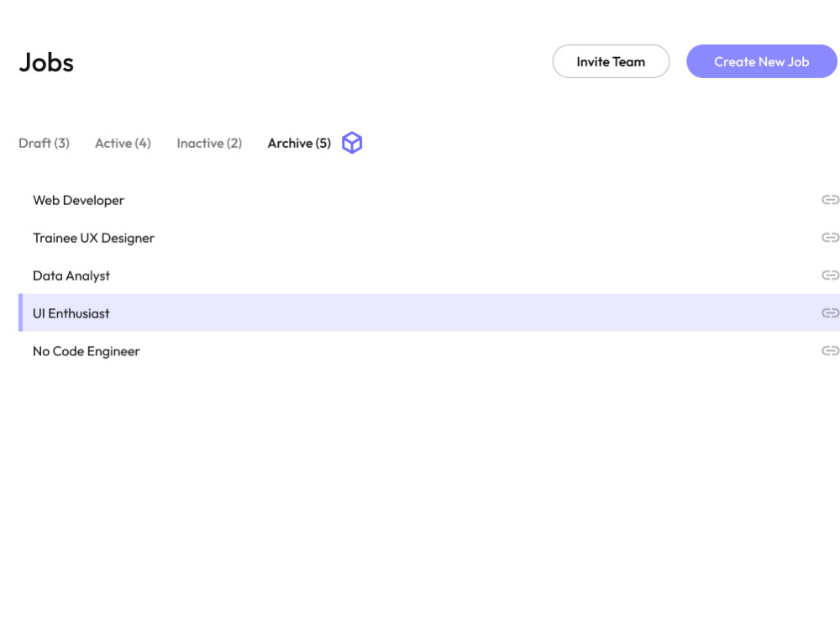840x630 pixels.
Task: Switch to the Draft tab
Action: [x=44, y=143]
